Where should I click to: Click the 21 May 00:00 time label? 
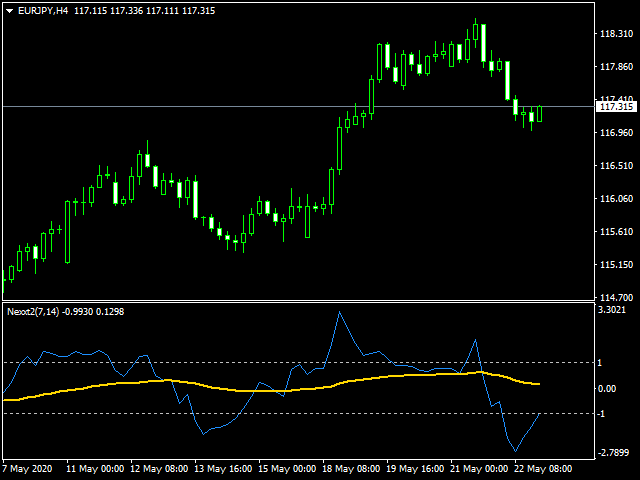[479, 469]
